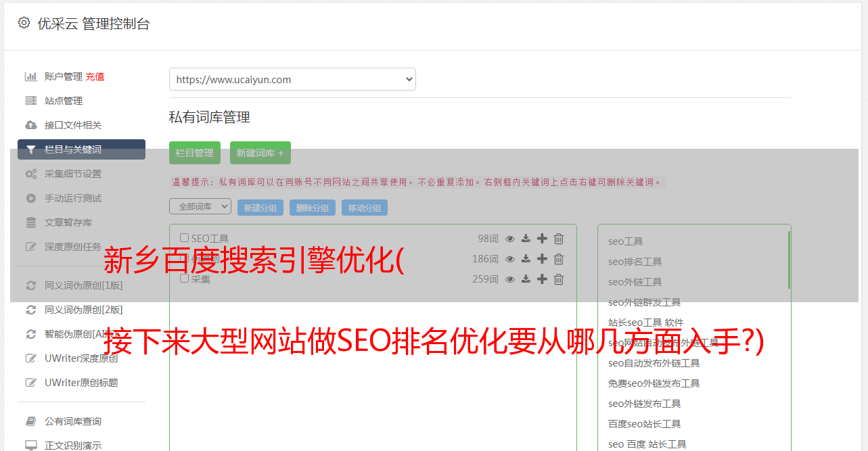Image resolution: width=868 pixels, height=451 pixels.
Task: Select keyword seo外链群发工具
Action: [644, 302]
